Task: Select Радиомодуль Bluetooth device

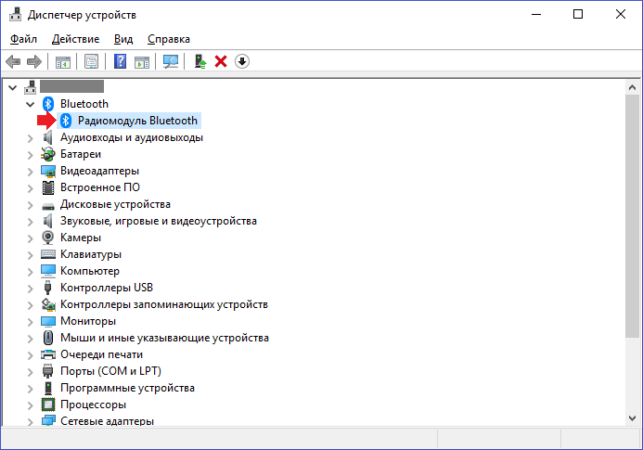Action: point(137,121)
